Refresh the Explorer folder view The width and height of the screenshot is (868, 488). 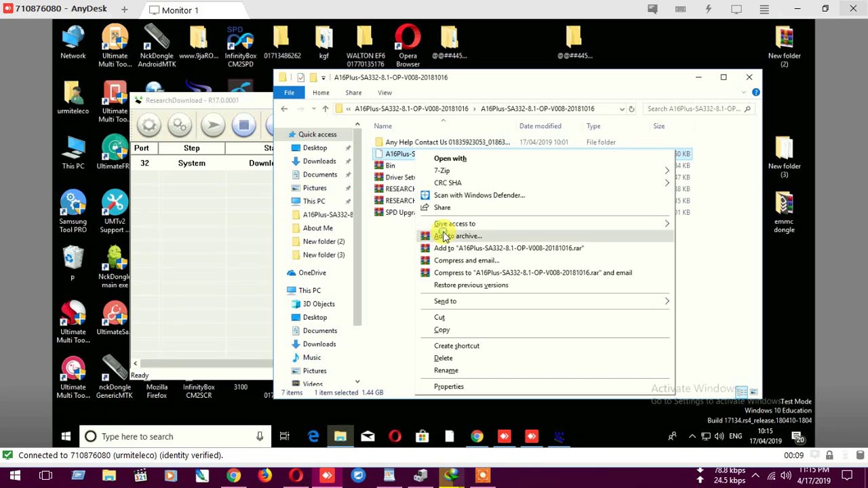click(631, 108)
